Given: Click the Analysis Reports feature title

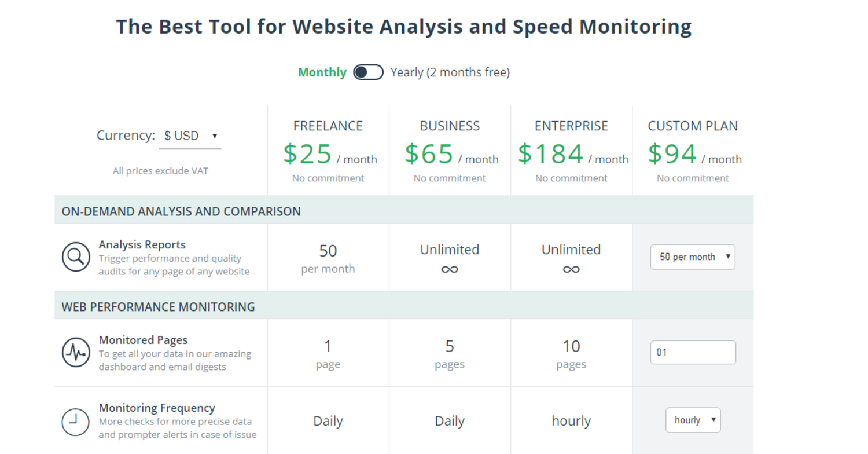Looking at the screenshot, I should tap(142, 244).
